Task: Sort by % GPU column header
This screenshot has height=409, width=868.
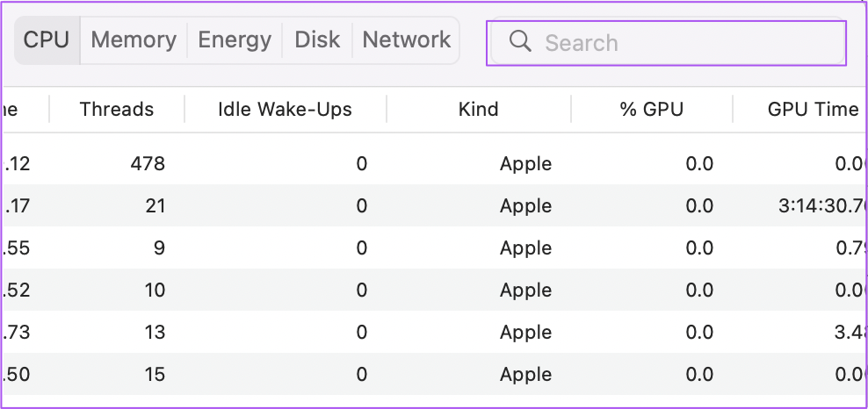Action: (x=651, y=110)
